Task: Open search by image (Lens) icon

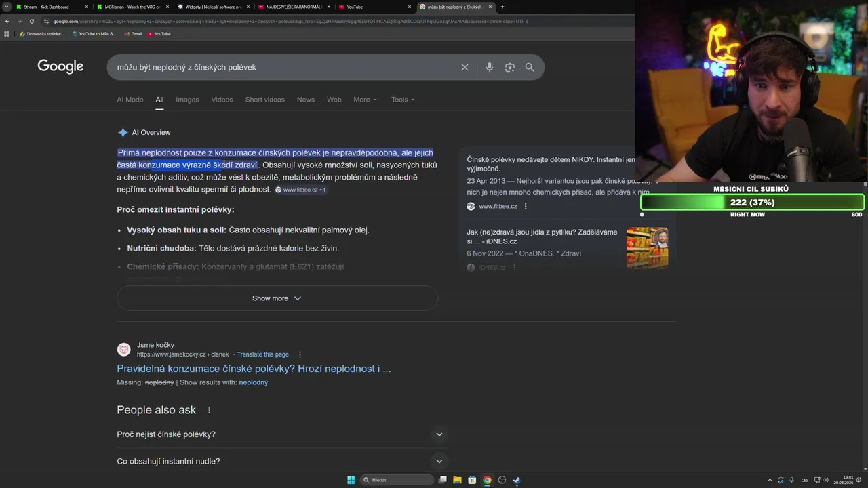Action: point(509,67)
